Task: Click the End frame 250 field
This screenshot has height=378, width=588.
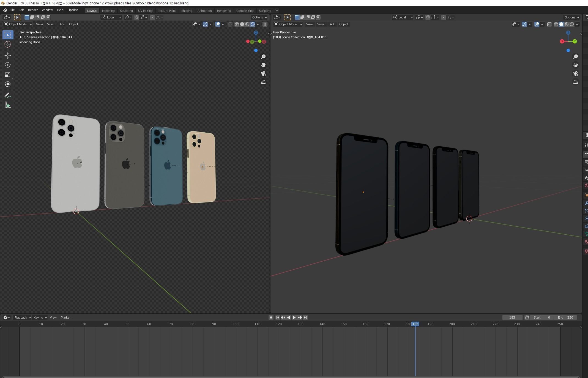Action: coord(565,317)
